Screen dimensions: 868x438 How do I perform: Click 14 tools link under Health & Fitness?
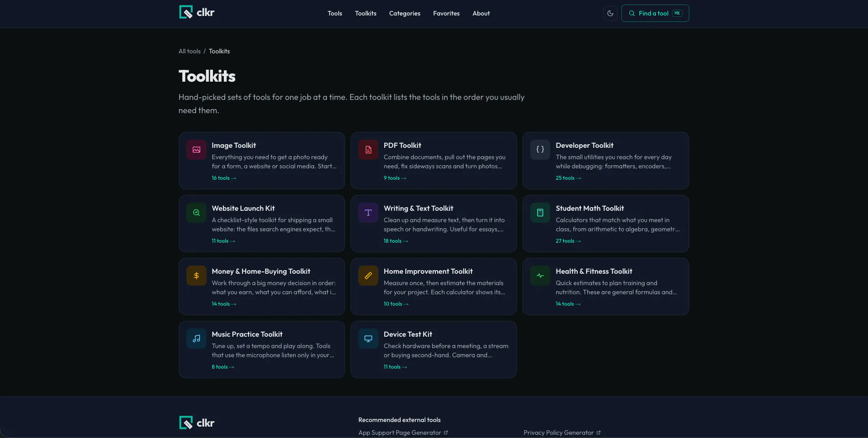[568, 304]
